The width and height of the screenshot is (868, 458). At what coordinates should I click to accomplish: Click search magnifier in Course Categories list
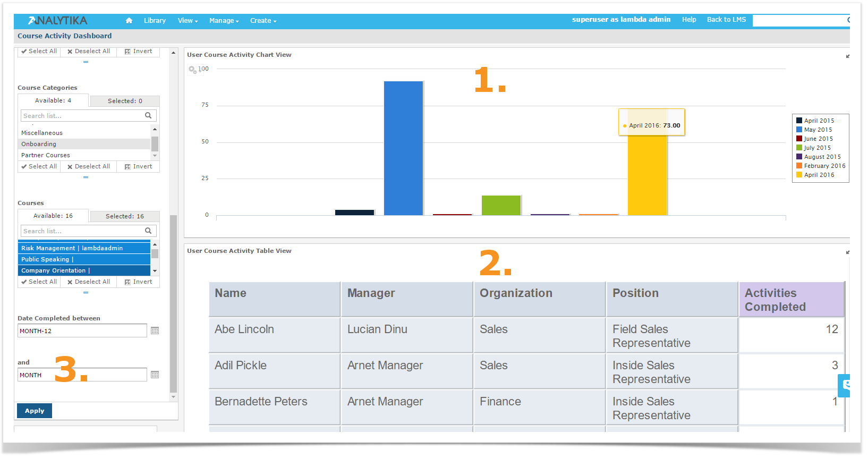tap(148, 116)
